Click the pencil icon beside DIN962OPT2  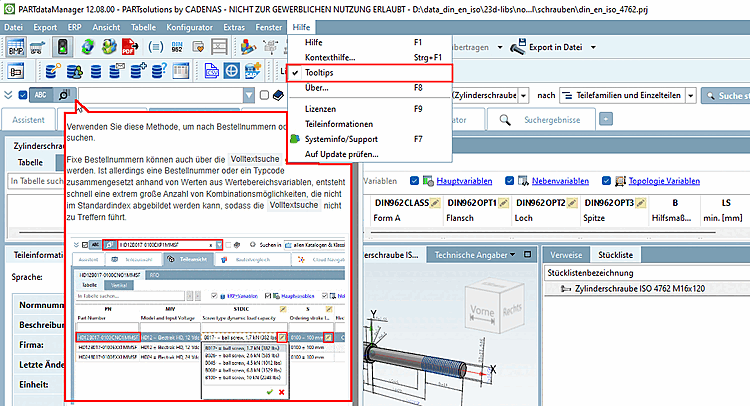(572, 203)
